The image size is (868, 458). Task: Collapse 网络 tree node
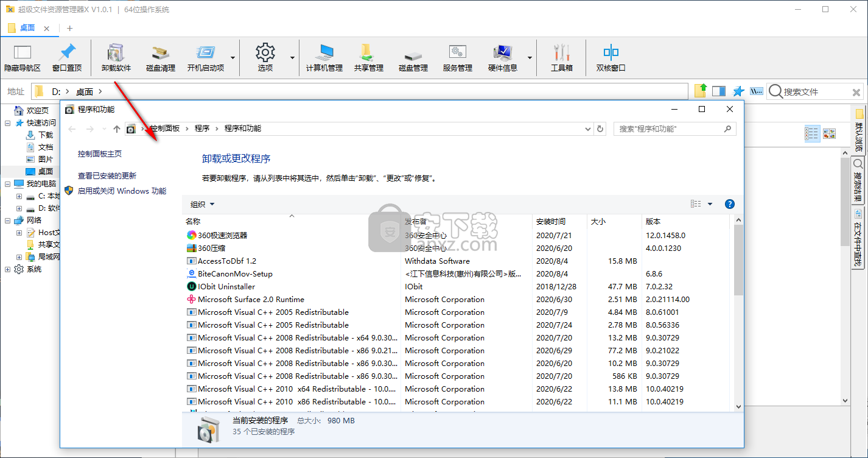pyautogui.click(x=7, y=220)
